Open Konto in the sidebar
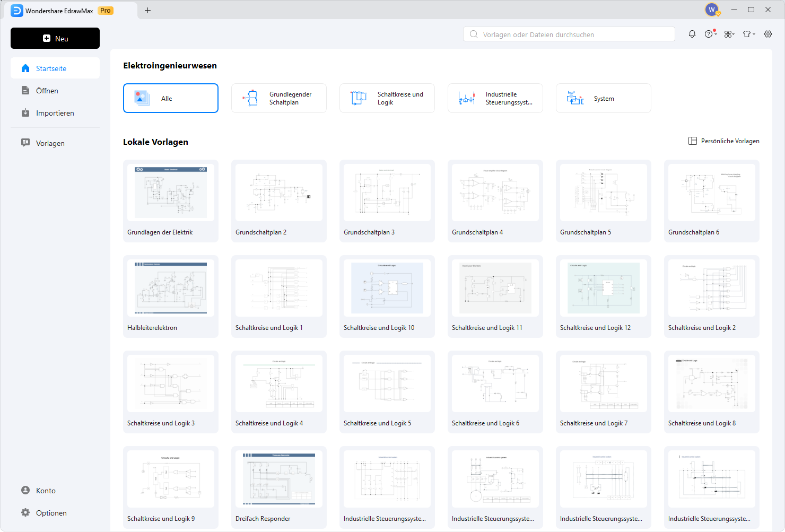This screenshot has height=532, width=785. tap(55, 491)
